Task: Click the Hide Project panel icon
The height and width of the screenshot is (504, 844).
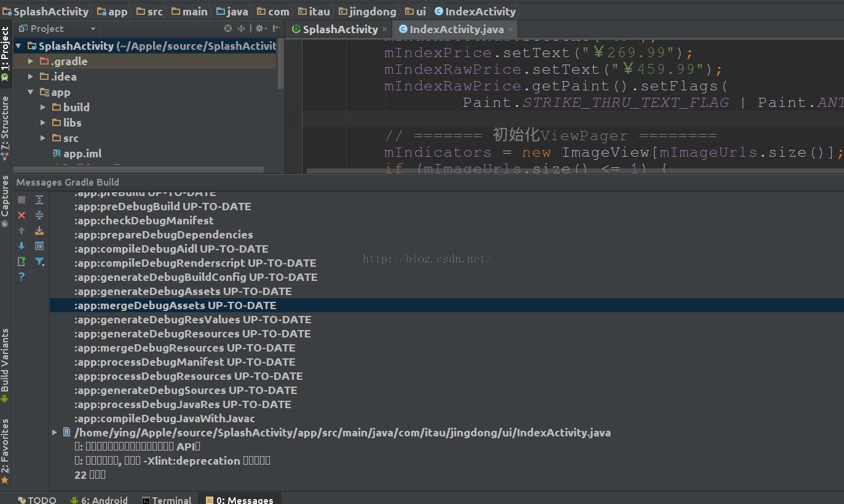Action: click(x=276, y=28)
